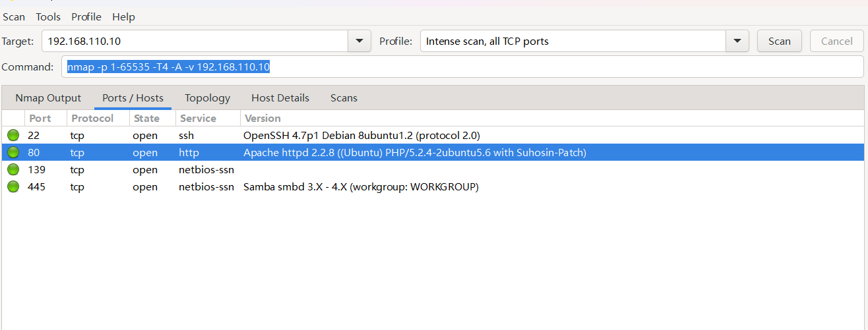Viewport: 868px width, 330px height.
Task: Open the Help menu
Action: point(123,17)
